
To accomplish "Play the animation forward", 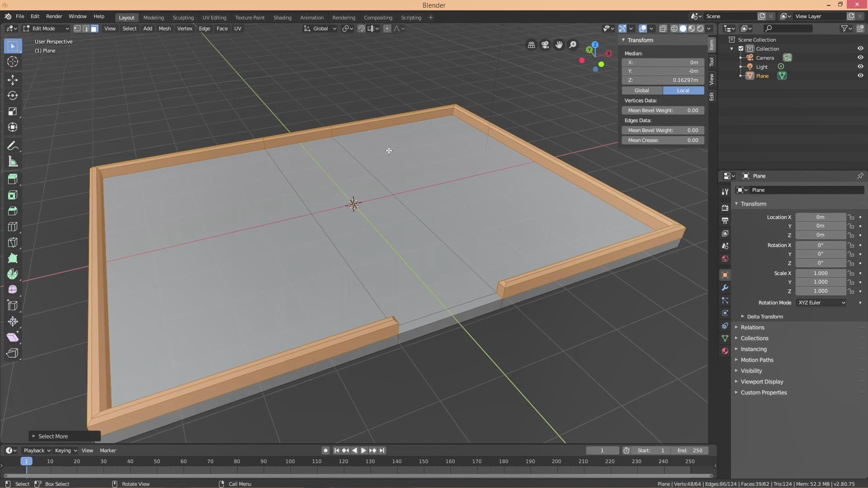I will 364,450.
